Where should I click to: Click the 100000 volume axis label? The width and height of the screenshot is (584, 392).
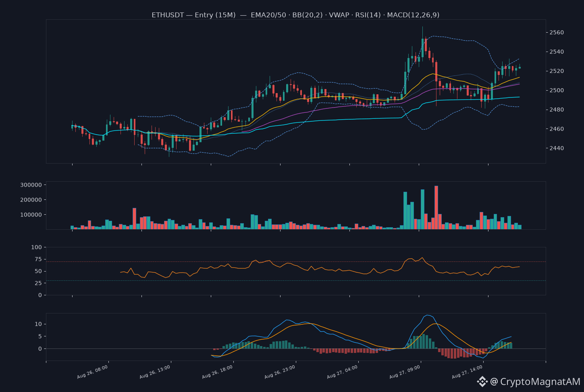click(x=31, y=215)
